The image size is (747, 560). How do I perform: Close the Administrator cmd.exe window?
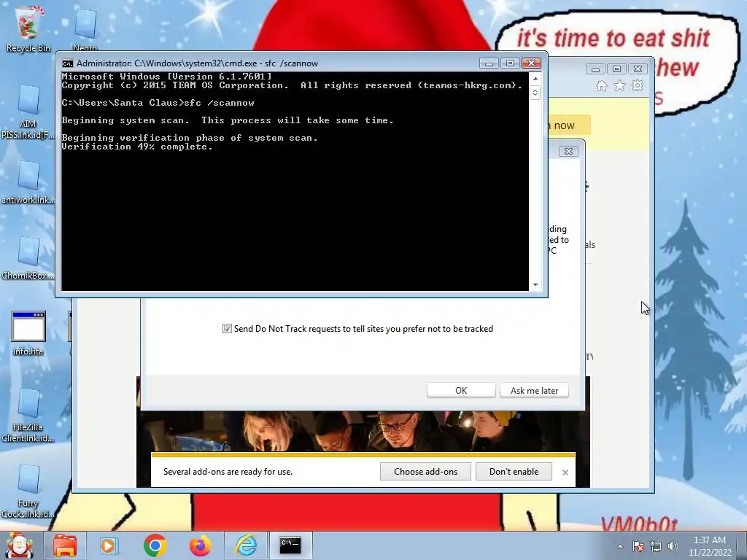pyautogui.click(x=531, y=63)
